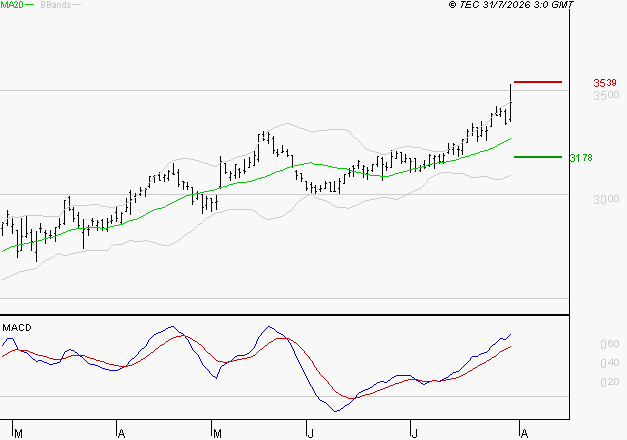Click the TEC copyright timestamp text
Image resolution: width=627 pixels, height=440 pixels.
511,5
